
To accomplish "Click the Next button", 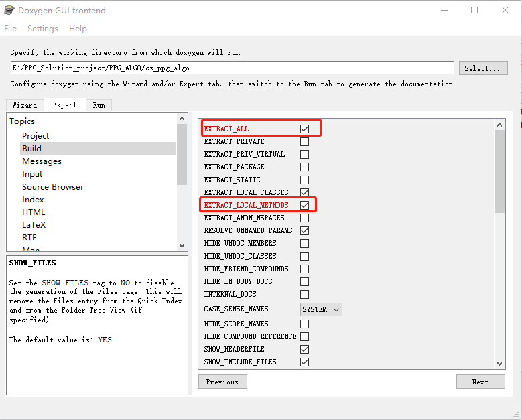I will 480,382.
